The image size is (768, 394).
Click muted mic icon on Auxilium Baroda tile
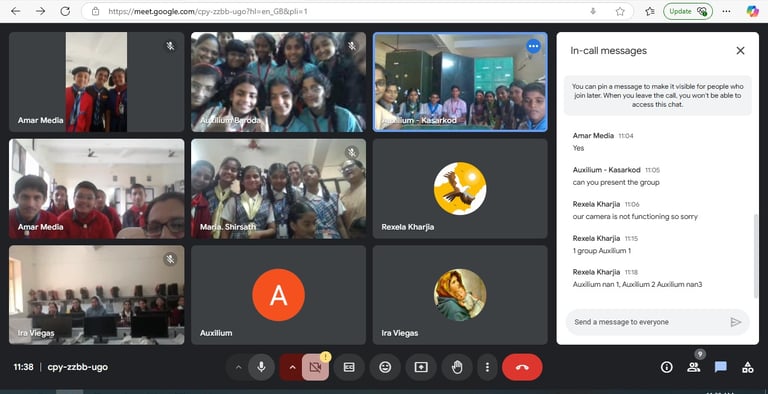click(x=352, y=46)
